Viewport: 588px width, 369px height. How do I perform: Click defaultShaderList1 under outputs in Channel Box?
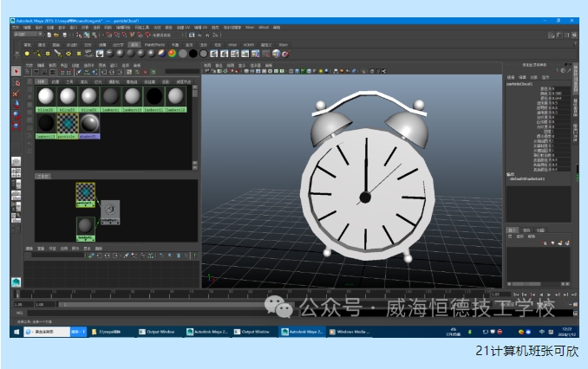point(527,178)
